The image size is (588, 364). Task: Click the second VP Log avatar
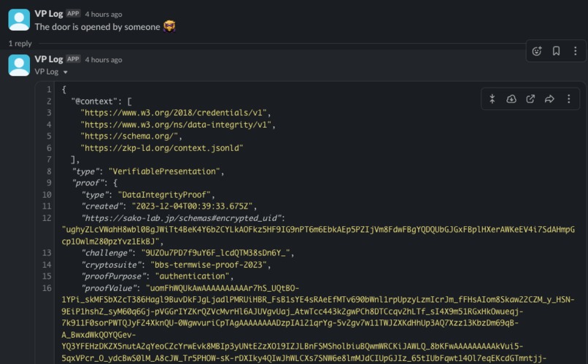click(x=19, y=65)
